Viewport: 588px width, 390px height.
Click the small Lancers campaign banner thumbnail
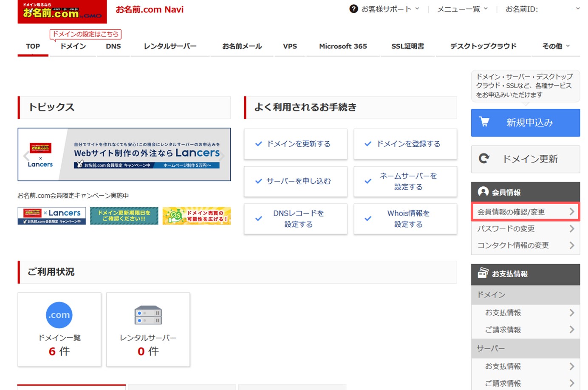point(51,216)
